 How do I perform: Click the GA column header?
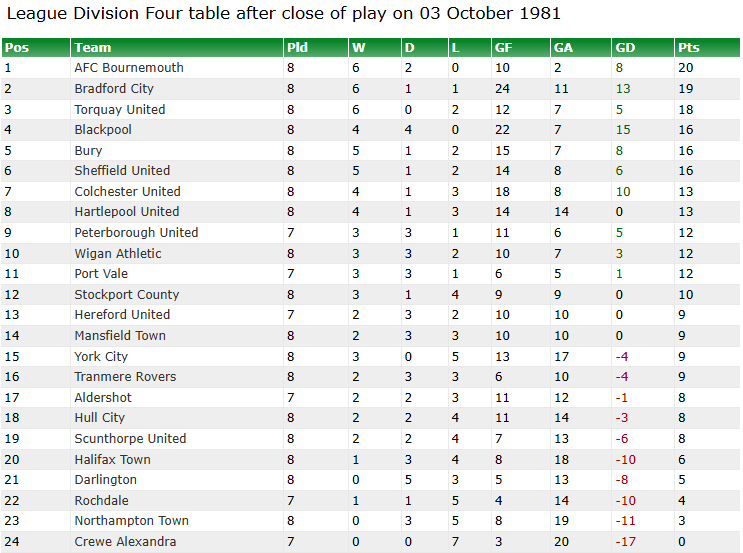point(563,48)
